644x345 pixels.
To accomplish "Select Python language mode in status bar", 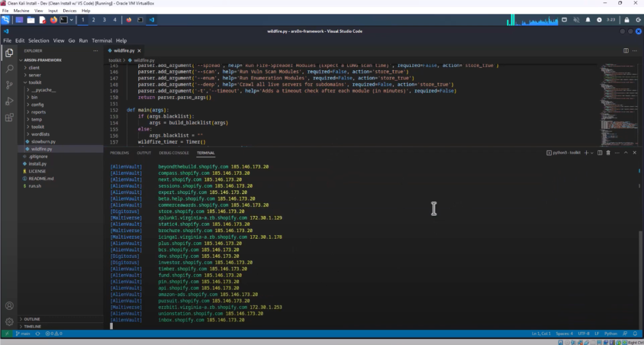I will tap(611, 334).
